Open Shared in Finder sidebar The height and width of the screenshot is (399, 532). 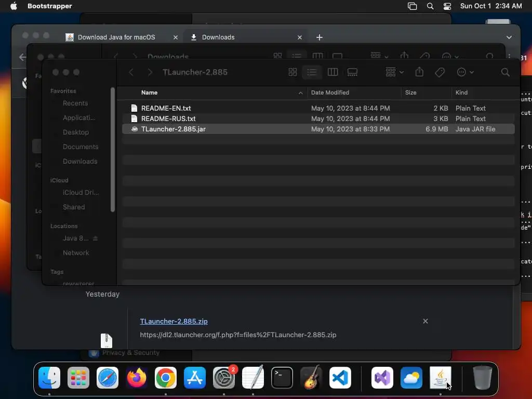coord(74,207)
